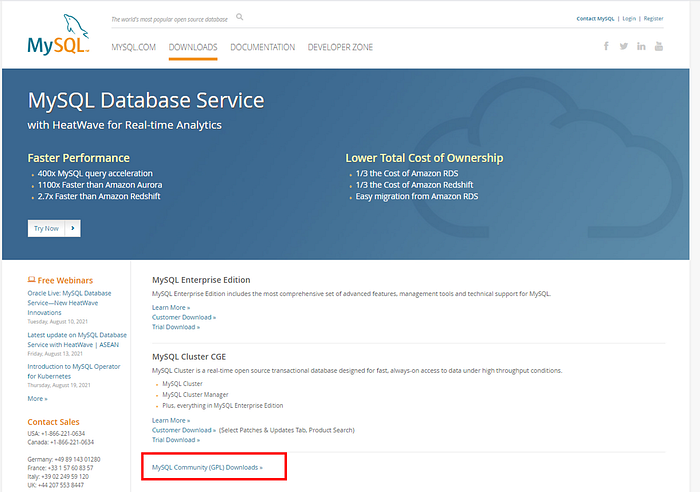The height and width of the screenshot is (492, 700).
Task: Open Oracle Live MySQL Database Service webinar
Action: point(69,303)
